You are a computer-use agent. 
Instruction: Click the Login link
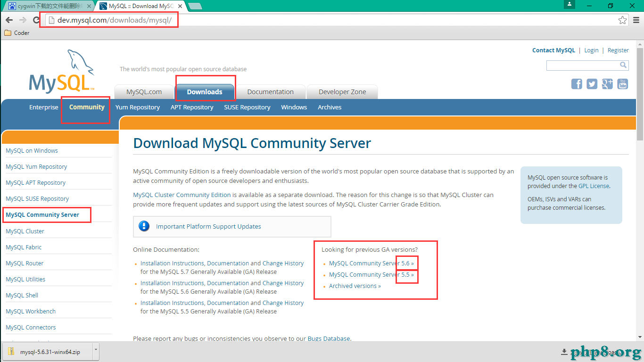[x=591, y=50]
